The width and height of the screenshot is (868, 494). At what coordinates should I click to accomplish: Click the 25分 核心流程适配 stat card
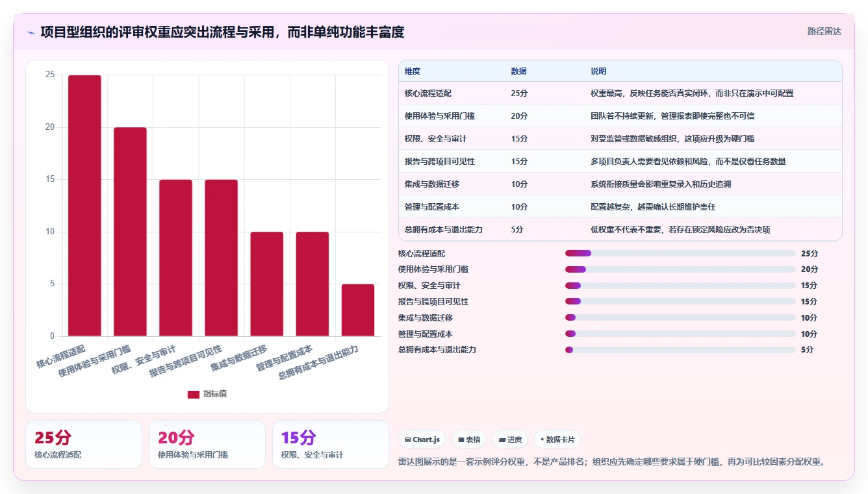[84, 444]
